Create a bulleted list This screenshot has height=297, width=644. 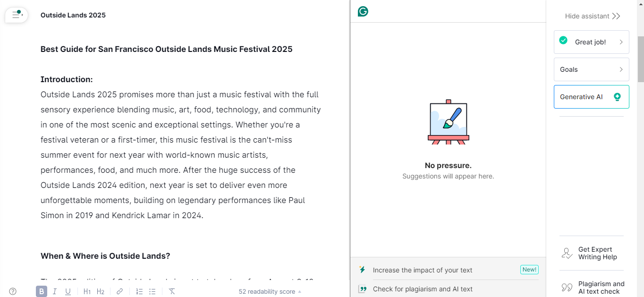point(153,291)
